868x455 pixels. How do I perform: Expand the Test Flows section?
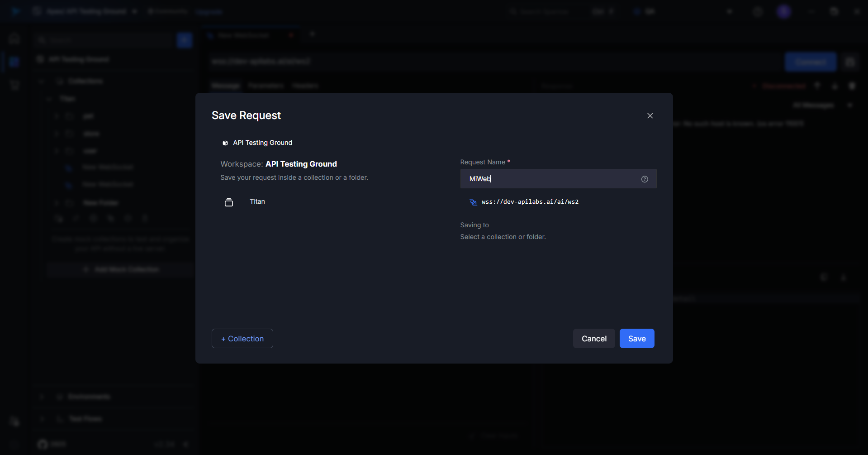coord(42,419)
